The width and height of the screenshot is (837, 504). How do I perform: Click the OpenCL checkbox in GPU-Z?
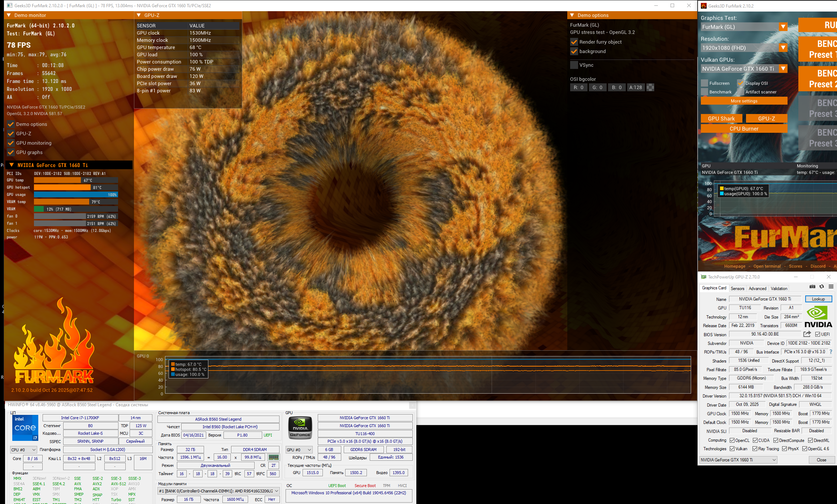pyautogui.click(x=732, y=441)
